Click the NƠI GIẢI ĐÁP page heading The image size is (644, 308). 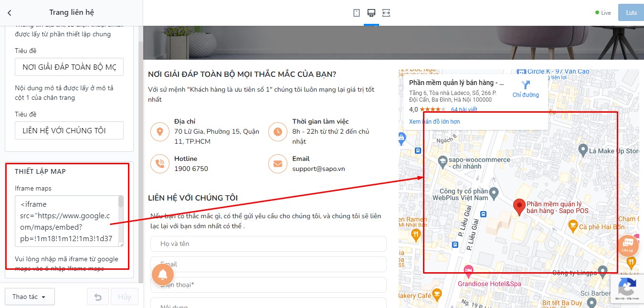[242, 74]
